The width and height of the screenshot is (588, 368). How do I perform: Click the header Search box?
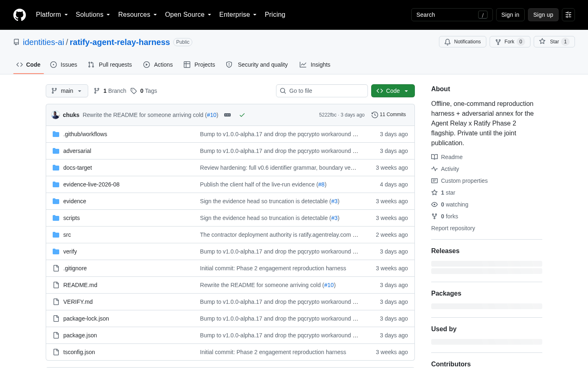452,15
